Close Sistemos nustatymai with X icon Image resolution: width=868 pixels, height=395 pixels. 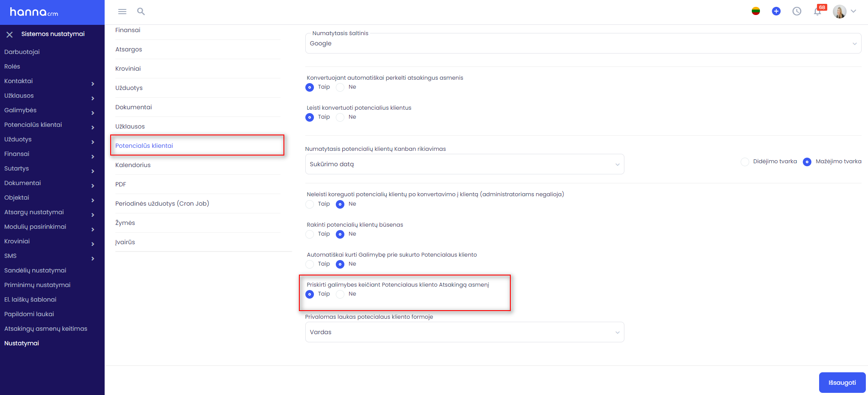(x=9, y=34)
